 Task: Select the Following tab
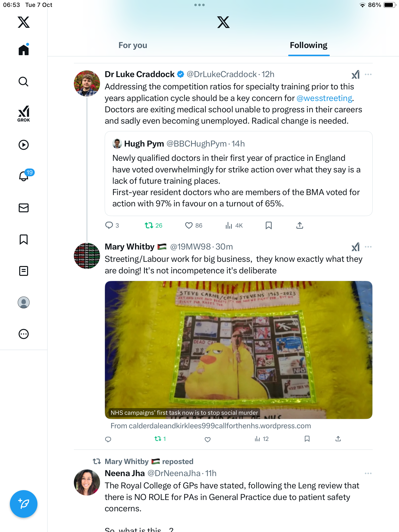tap(308, 45)
